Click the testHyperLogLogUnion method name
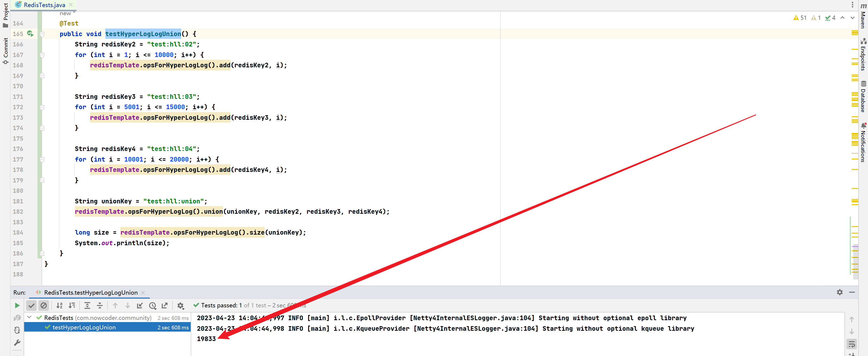The width and height of the screenshot is (868, 356). click(143, 34)
